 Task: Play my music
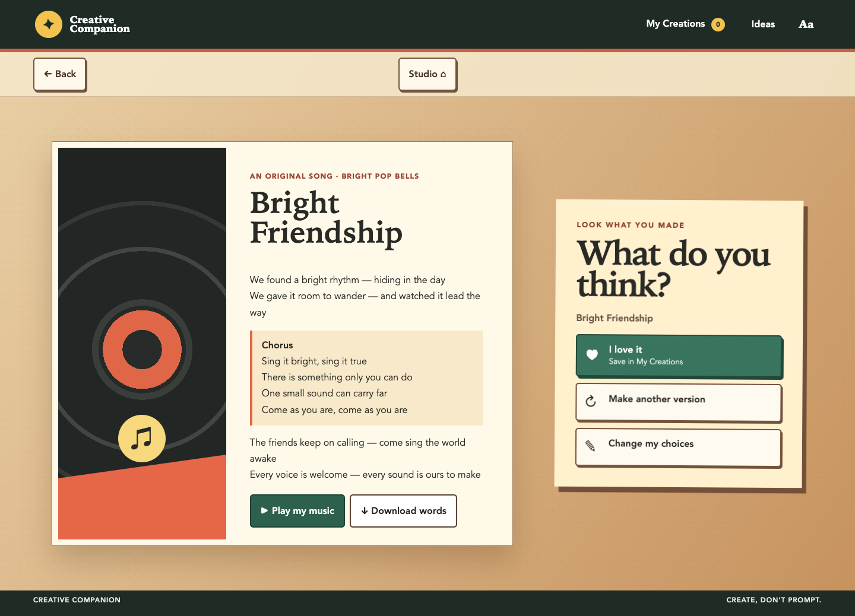(x=297, y=511)
